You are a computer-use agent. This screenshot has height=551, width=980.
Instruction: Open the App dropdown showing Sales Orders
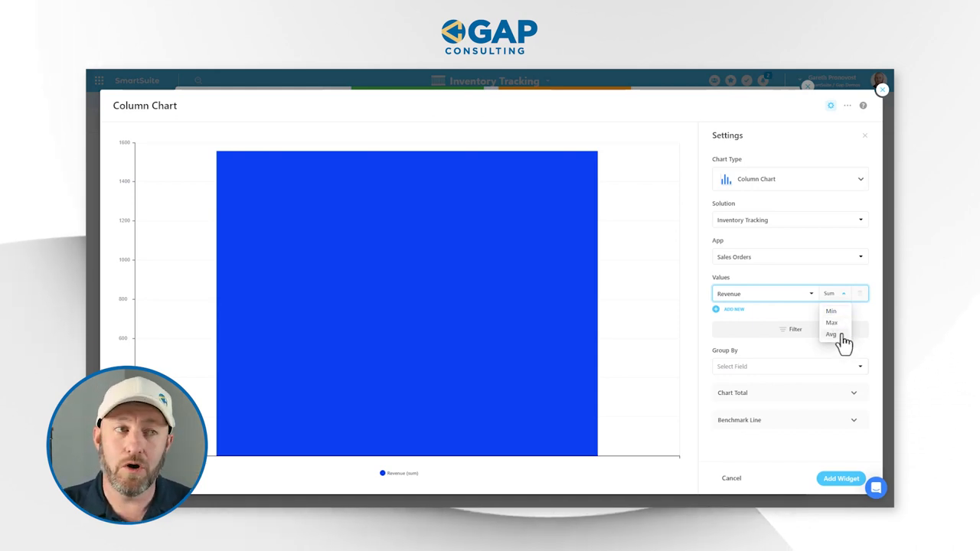click(x=790, y=256)
